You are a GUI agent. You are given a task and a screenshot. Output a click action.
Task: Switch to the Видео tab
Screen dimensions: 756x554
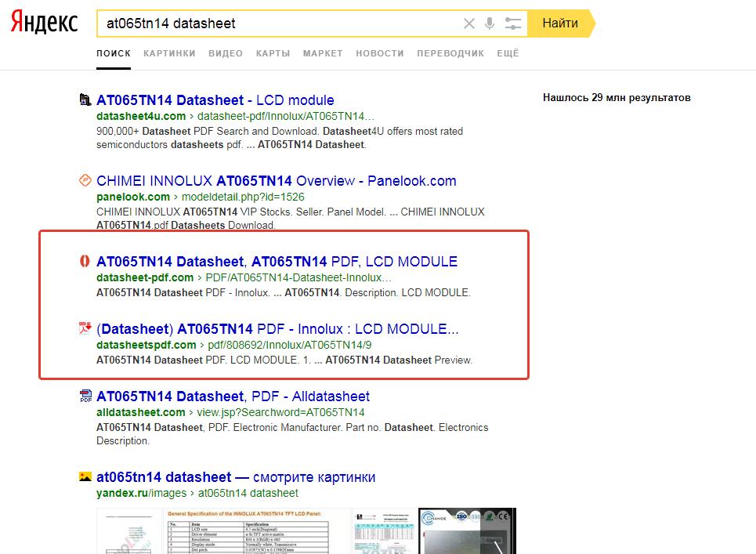click(226, 53)
